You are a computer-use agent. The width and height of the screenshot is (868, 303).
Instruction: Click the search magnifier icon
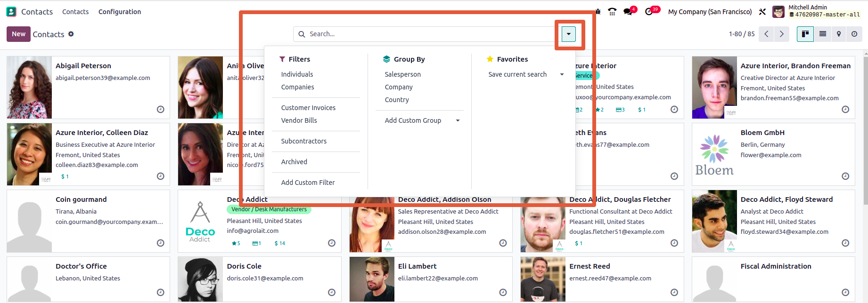(x=302, y=34)
